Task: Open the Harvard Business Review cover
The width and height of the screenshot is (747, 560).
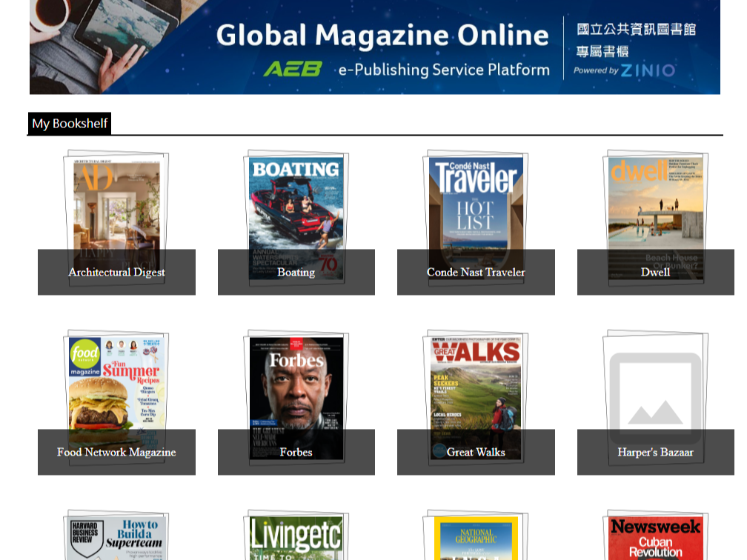Action: pyautogui.click(x=116, y=535)
